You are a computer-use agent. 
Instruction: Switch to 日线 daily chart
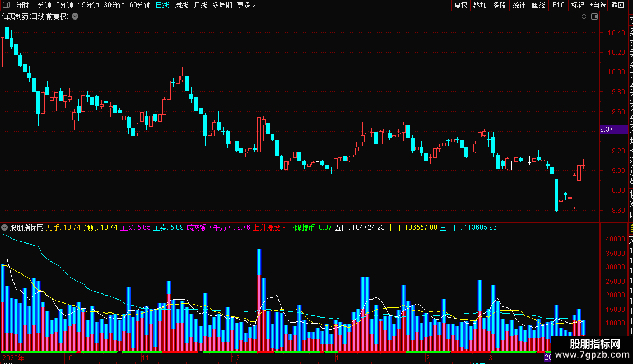tap(162, 5)
